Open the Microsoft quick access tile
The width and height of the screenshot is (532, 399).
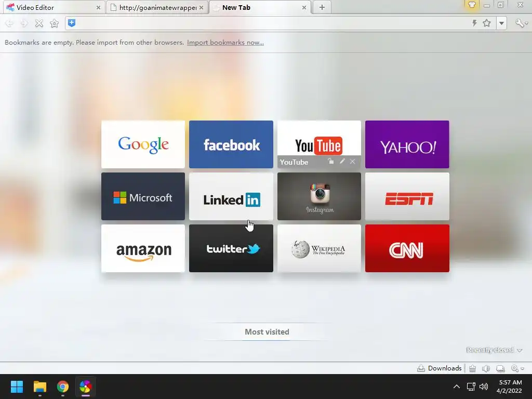[143, 196]
